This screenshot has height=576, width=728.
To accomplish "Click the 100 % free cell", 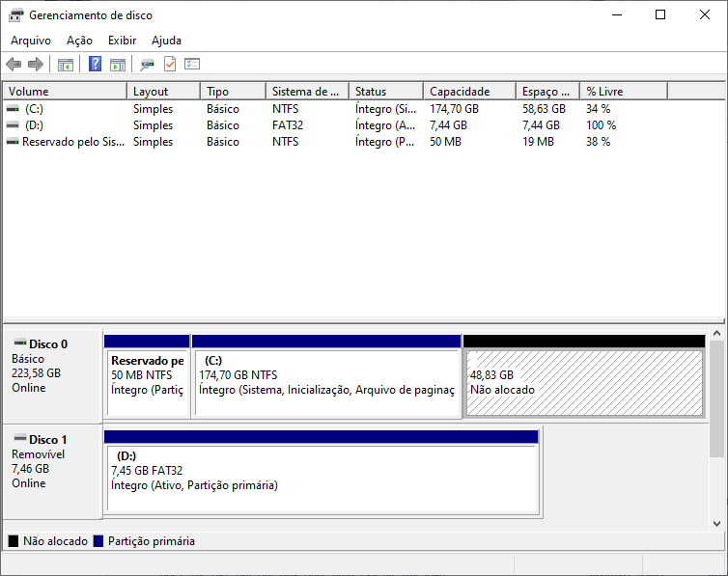I will point(601,125).
